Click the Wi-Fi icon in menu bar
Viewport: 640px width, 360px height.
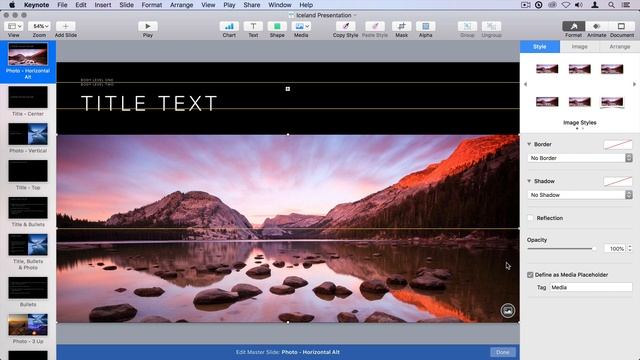tap(565, 5)
